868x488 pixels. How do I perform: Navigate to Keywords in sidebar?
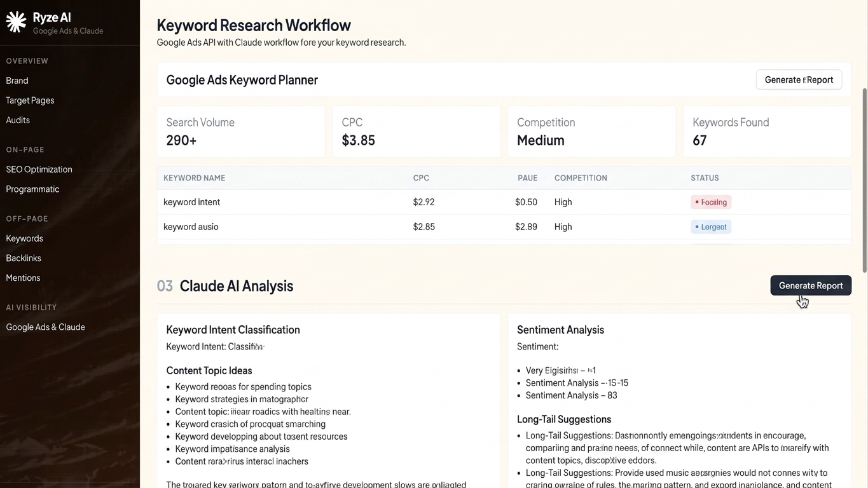pos(25,238)
